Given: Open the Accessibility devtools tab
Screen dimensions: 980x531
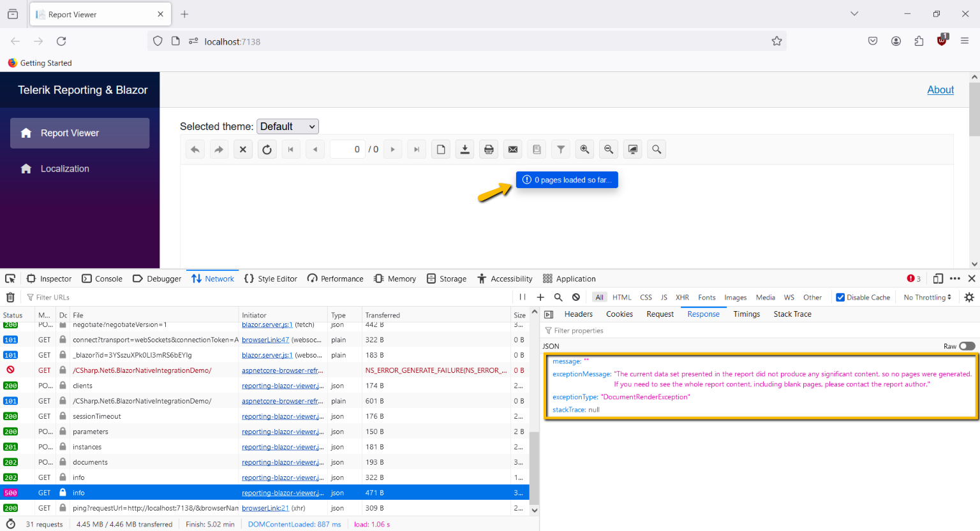Looking at the screenshot, I should (x=505, y=279).
